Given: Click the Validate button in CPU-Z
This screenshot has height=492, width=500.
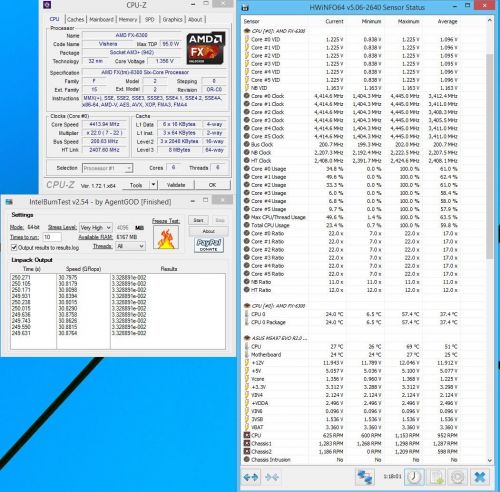Looking at the screenshot, I should (176, 185).
